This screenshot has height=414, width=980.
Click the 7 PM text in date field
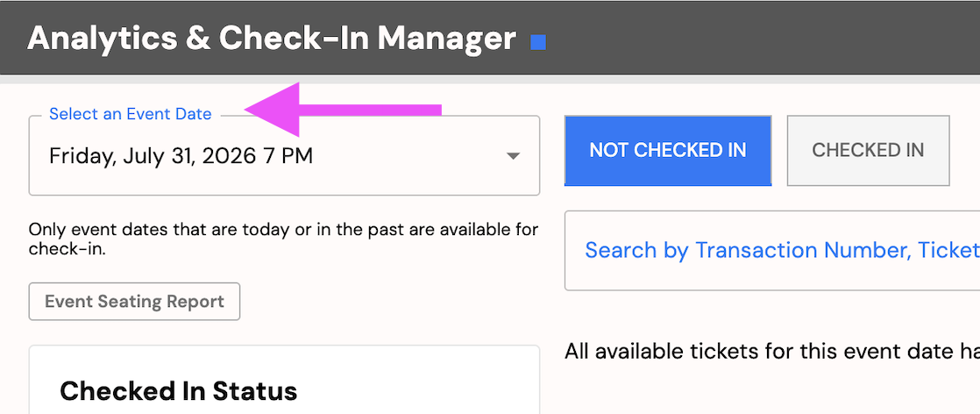(x=288, y=156)
